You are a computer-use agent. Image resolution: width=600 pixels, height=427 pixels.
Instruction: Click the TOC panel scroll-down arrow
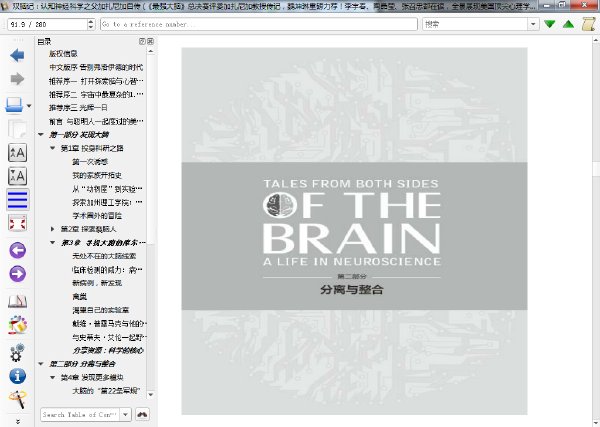tap(150, 394)
